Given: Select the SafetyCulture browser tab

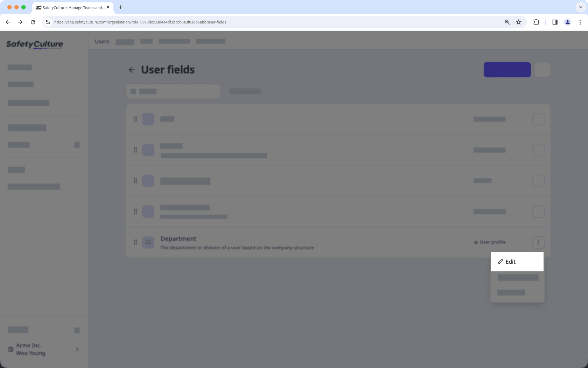Looking at the screenshot, I should [72, 7].
